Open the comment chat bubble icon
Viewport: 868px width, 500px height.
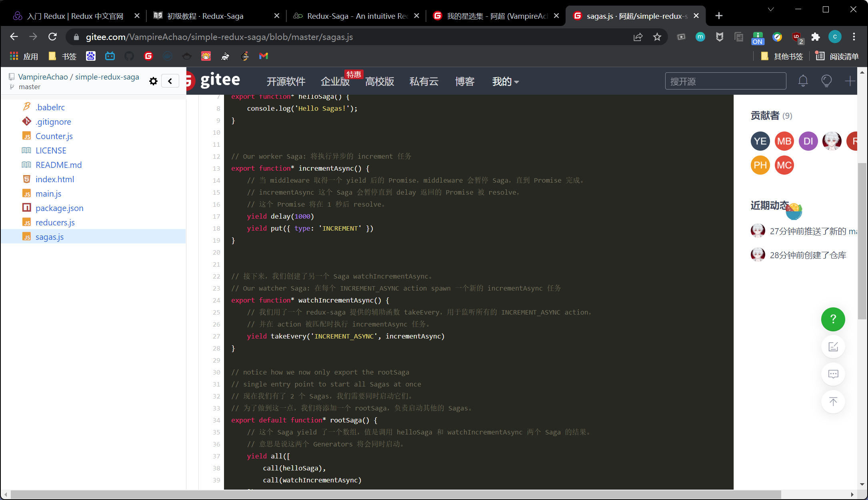click(833, 374)
